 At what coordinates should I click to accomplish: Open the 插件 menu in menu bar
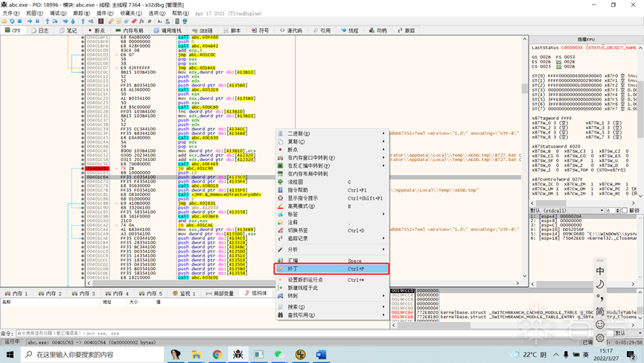105,13
